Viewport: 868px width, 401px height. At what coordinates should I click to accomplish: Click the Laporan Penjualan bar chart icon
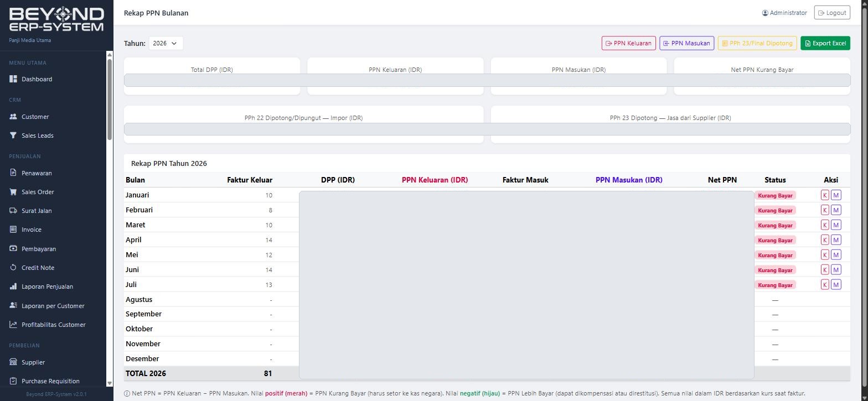coord(13,287)
